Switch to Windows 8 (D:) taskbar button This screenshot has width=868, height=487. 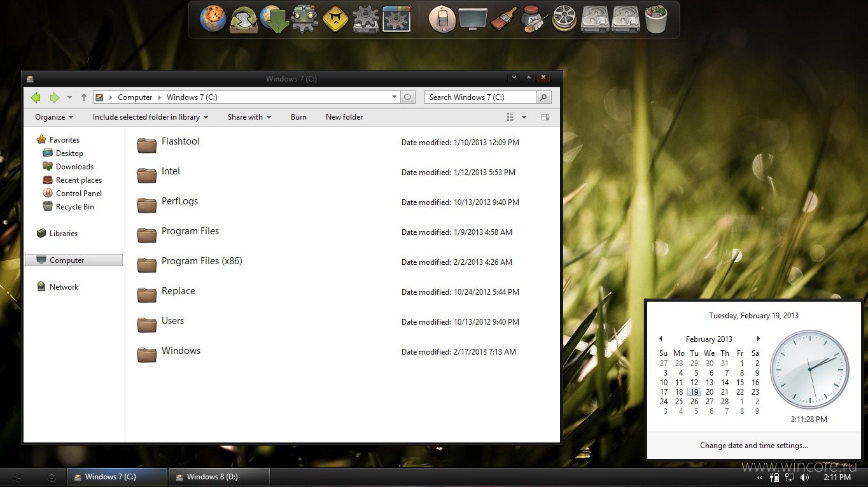[219, 477]
